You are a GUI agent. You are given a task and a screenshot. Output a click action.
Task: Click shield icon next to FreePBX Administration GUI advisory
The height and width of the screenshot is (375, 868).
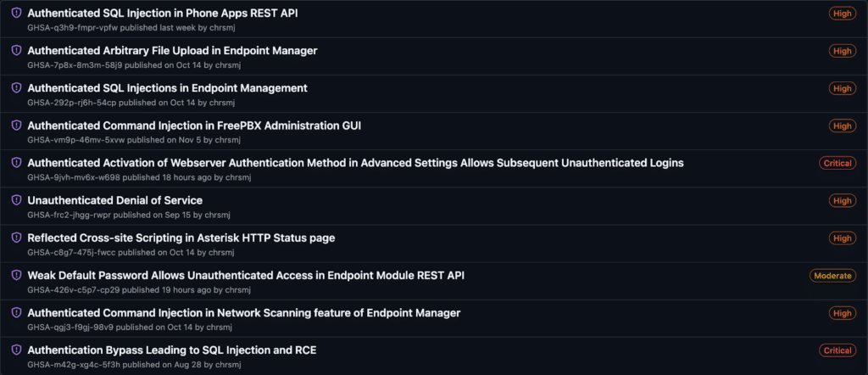click(x=16, y=126)
